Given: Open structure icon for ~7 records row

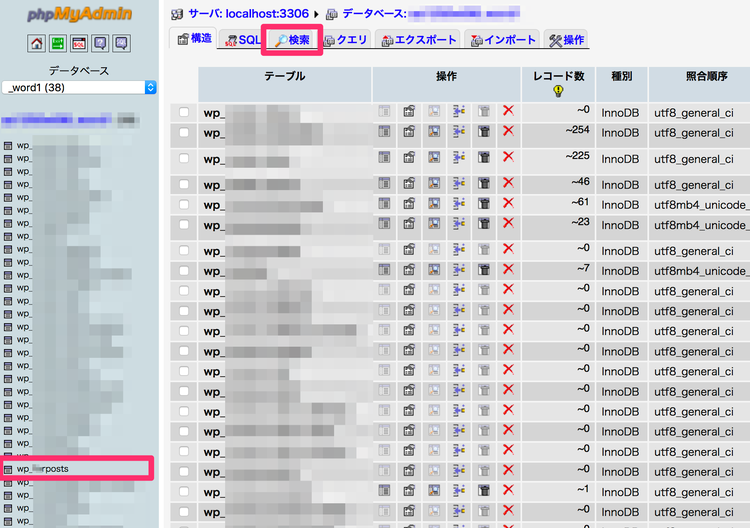Looking at the screenshot, I should click(x=409, y=270).
